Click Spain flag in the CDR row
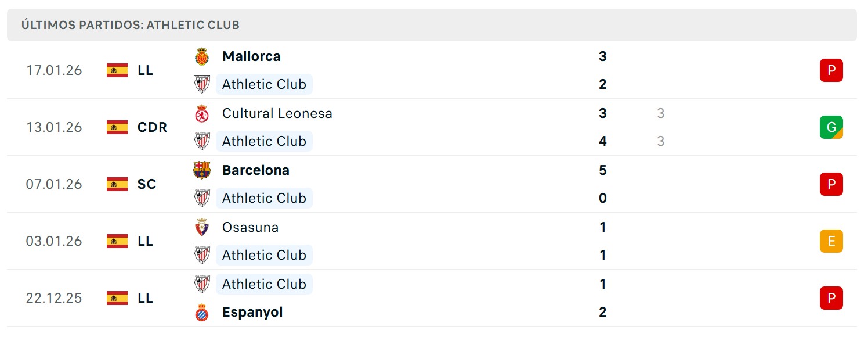The width and height of the screenshot is (868, 337). tap(117, 127)
